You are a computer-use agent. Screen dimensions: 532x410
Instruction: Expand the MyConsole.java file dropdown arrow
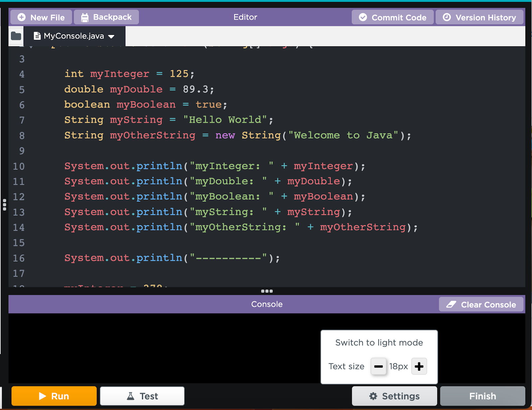pyautogui.click(x=111, y=36)
